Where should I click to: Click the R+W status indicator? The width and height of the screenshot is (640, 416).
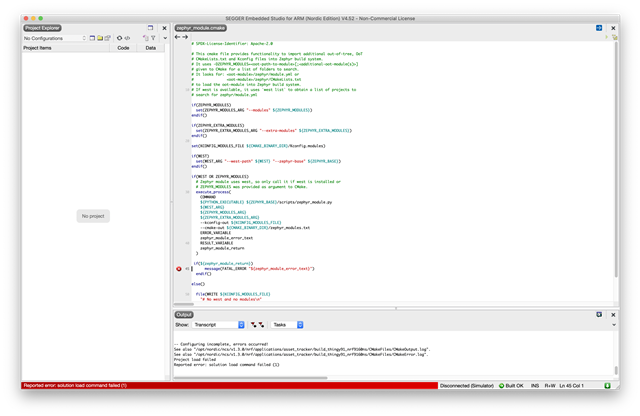coord(550,386)
